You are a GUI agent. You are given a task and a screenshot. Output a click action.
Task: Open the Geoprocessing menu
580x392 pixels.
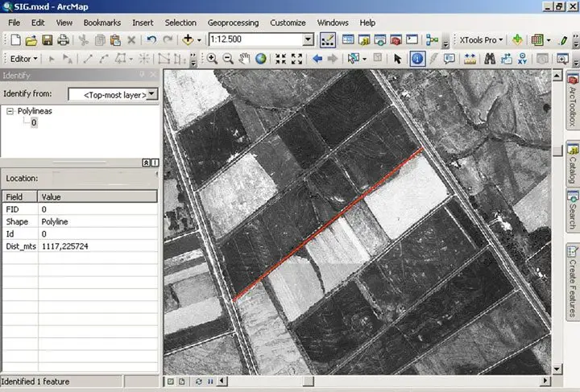[233, 23]
